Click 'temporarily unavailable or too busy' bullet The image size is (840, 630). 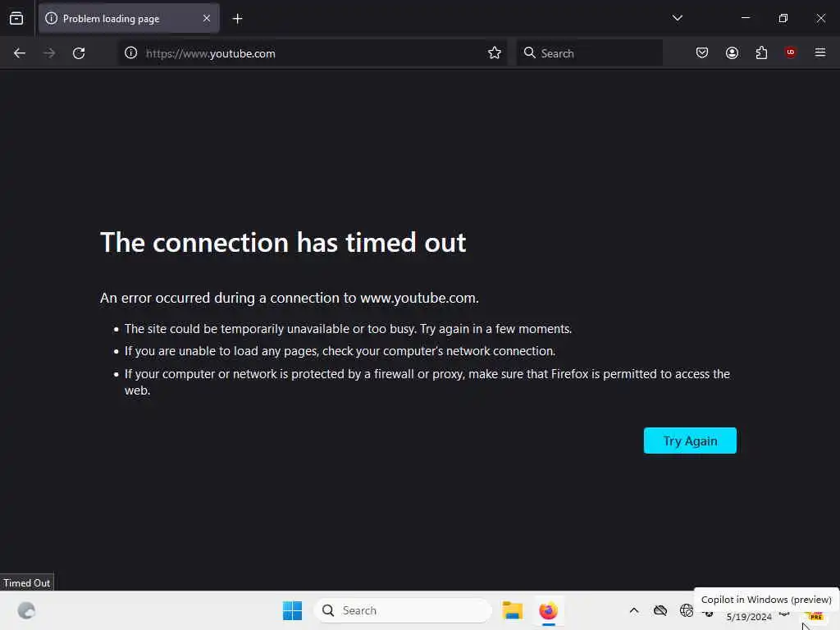point(348,329)
